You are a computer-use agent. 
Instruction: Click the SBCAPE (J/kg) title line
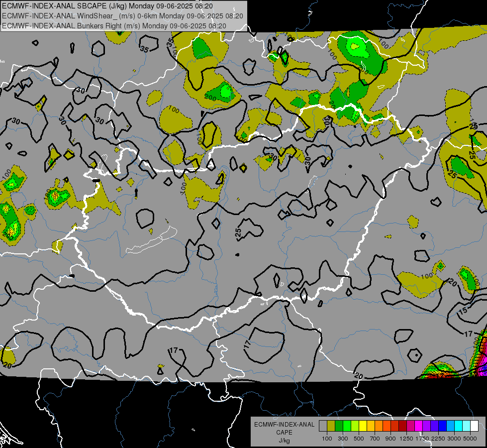point(107,6)
